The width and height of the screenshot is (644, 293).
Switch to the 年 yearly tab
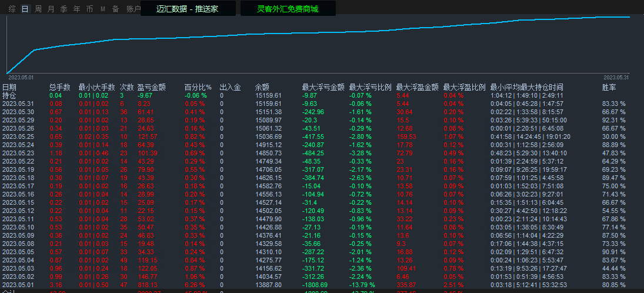point(77,9)
